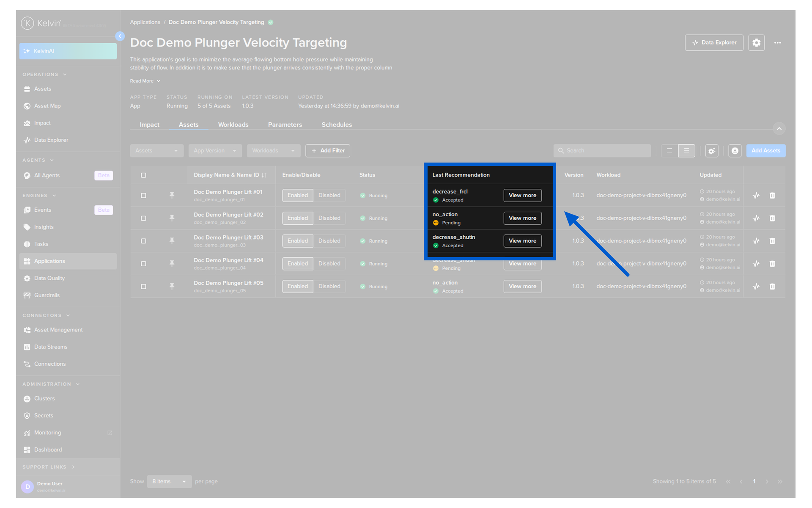This screenshot has height=508, width=812.
Task: Open table column settings gear
Action: [x=712, y=151]
